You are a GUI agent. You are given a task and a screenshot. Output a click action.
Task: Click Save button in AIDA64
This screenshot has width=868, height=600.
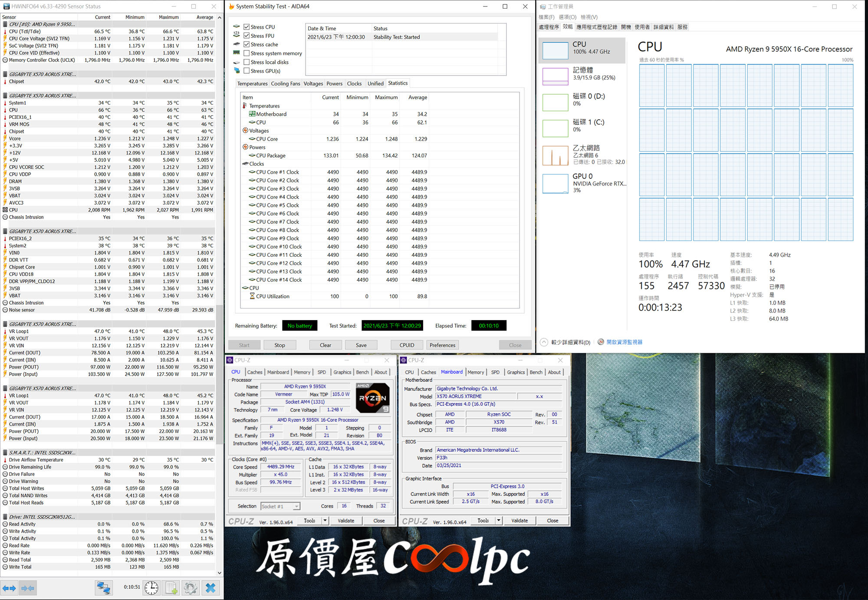[361, 345]
